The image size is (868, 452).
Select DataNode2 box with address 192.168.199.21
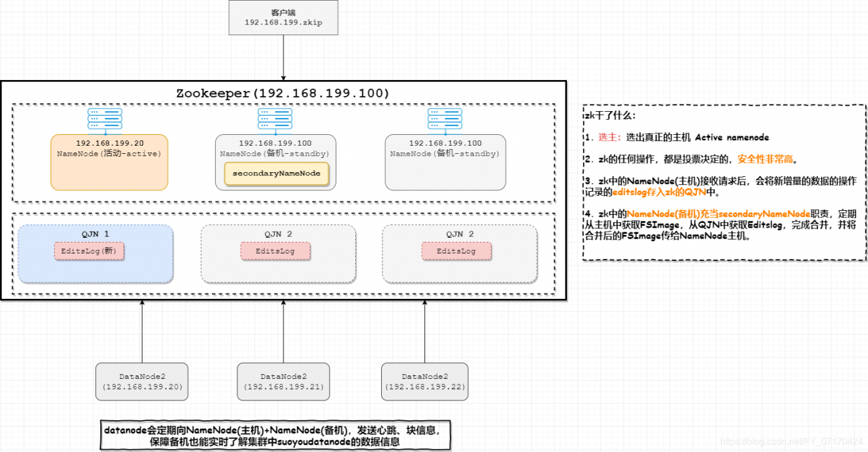point(283,381)
